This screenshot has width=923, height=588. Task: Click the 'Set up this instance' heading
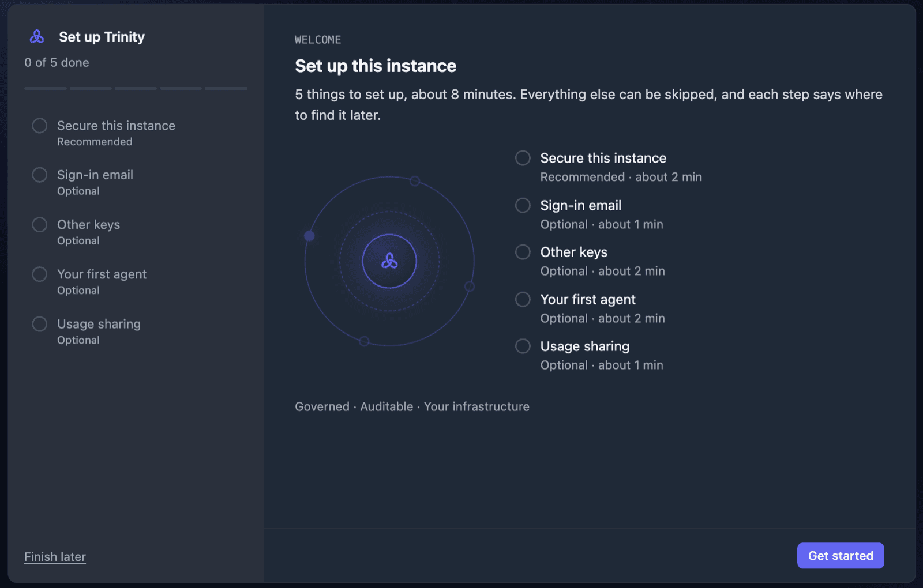[x=376, y=66]
